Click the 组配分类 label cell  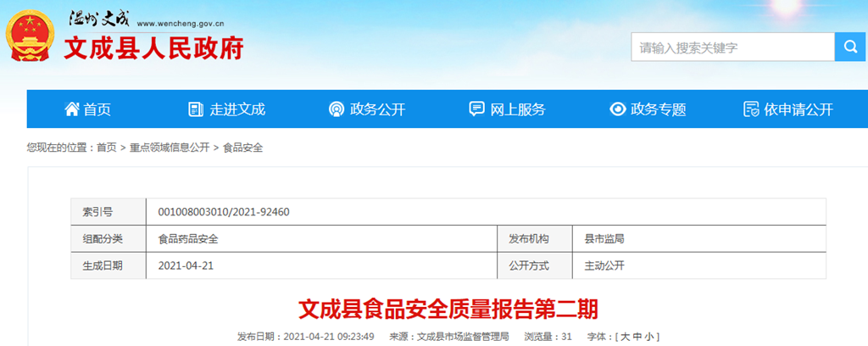tap(108, 239)
